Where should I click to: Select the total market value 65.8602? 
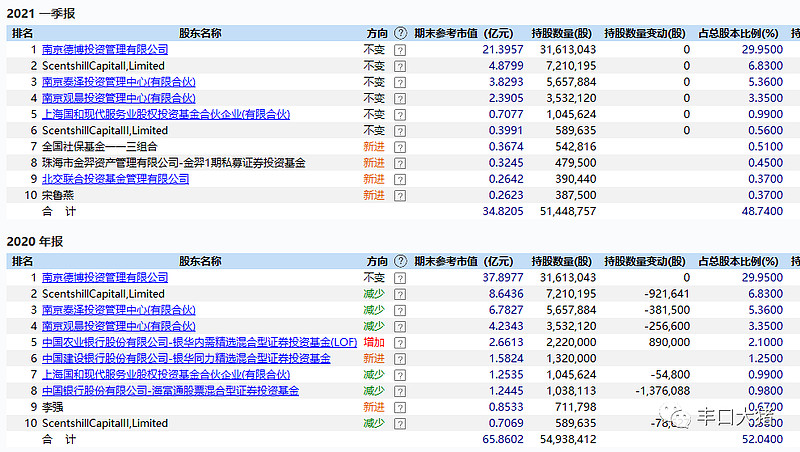pyautogui.click(x=503, y=439)
